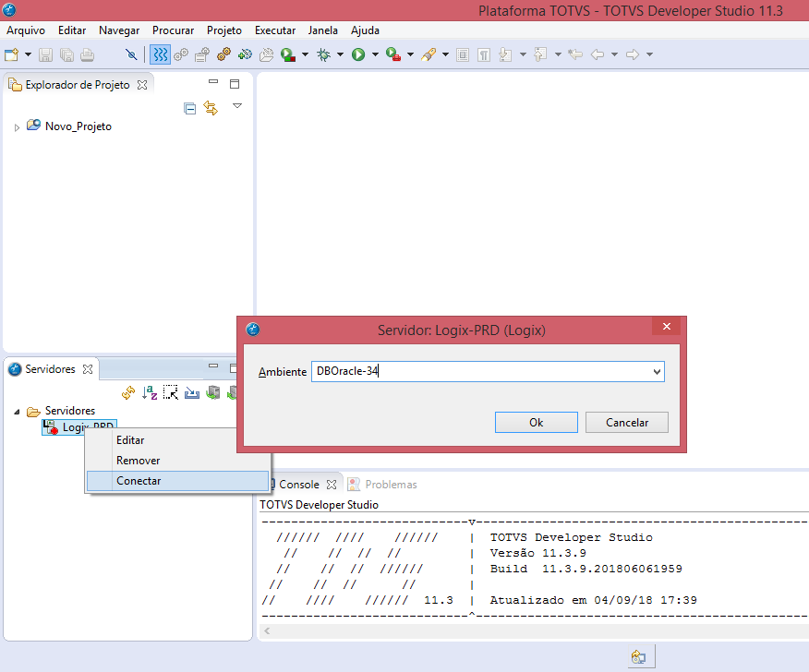The width and height of the screenshot is (809, 672).
Task: Collapse the Servidores folder node
Action: pos(17,412)
